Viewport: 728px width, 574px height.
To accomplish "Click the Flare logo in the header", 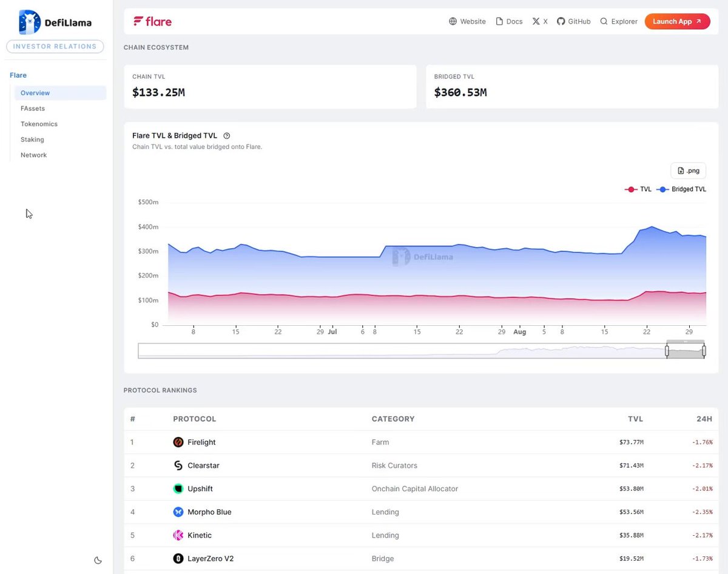I will 152,22.
